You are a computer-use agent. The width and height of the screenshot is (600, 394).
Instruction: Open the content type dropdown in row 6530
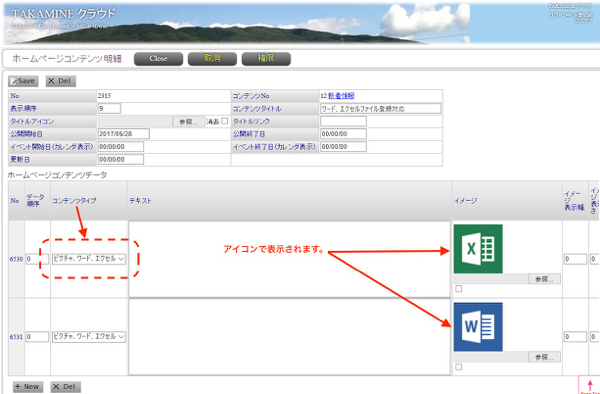click(89, 259)
